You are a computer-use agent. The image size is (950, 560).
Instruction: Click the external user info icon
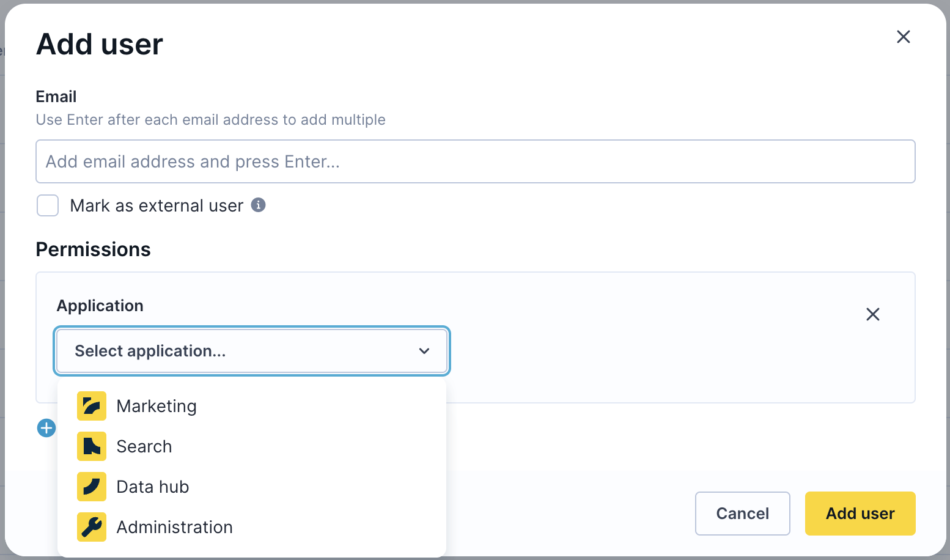click(259, 205)
